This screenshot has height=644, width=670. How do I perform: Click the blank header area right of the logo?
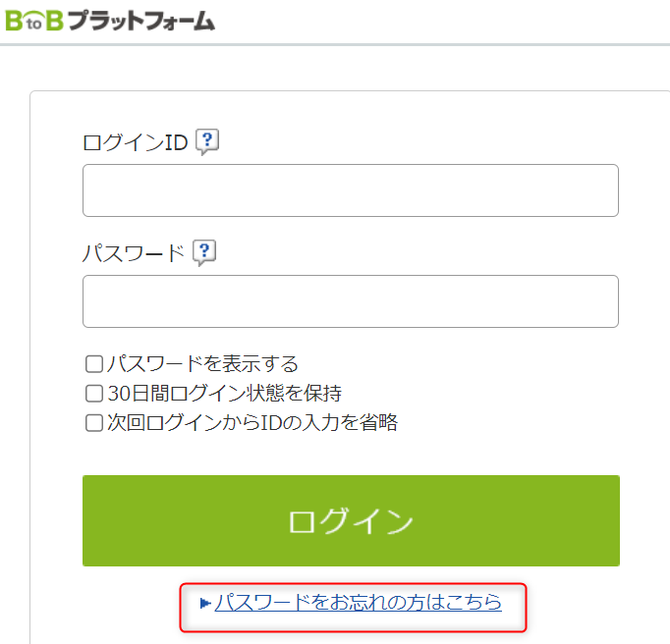(x=442, y=20)
